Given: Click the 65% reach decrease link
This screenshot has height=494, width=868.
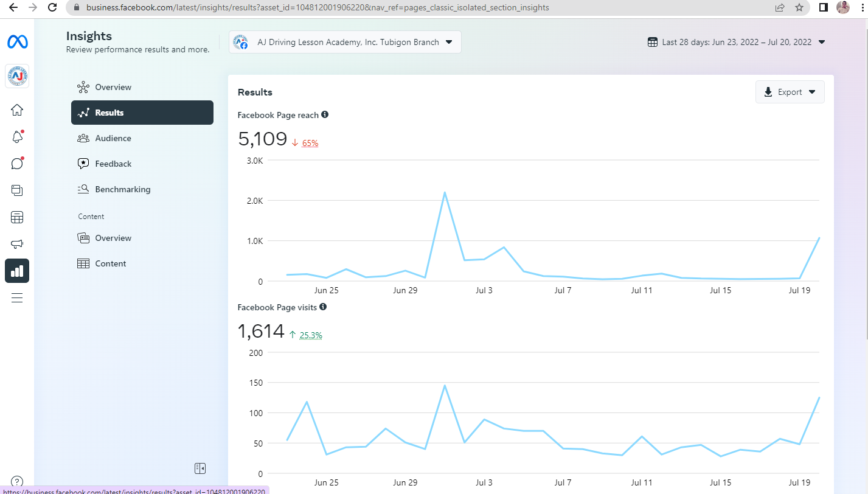Looking at the screenshot, I should point(310,143).
